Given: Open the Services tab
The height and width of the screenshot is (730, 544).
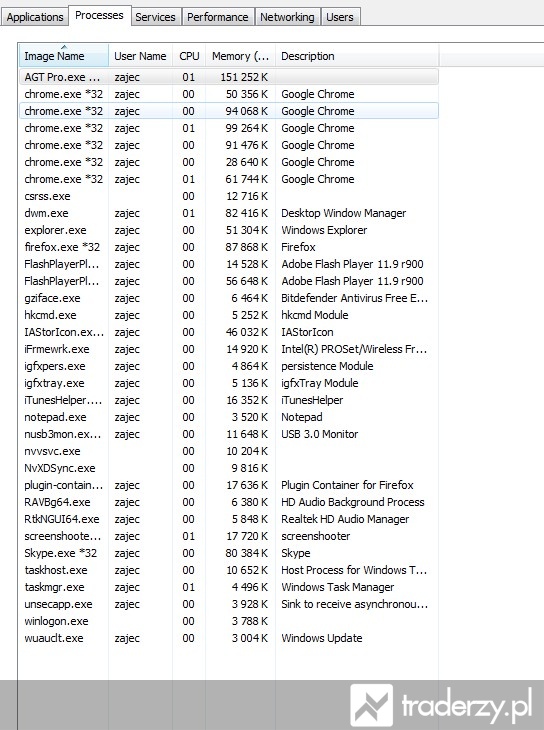Looking at the screenshot, I should (x=155, y=17).
